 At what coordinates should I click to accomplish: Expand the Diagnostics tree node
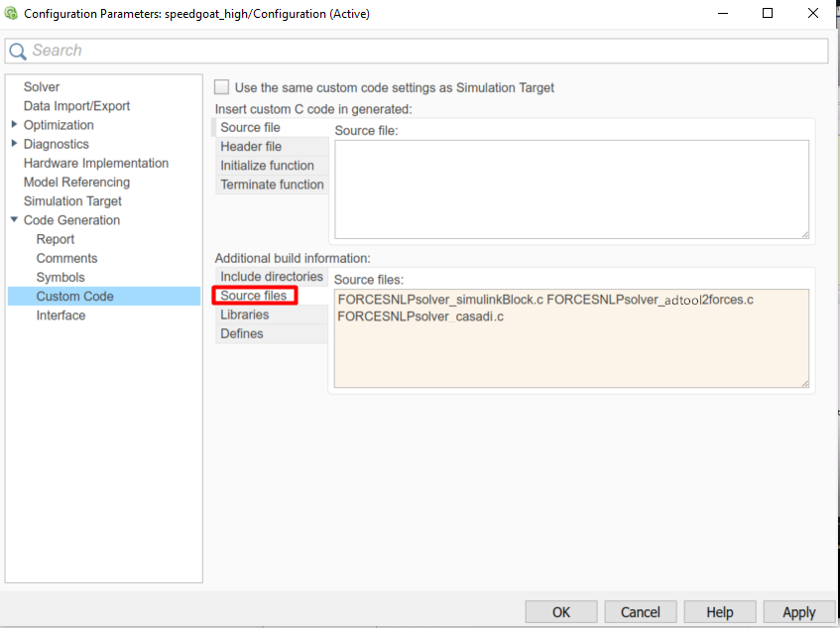pyautogui.click(x=14, y=144)
